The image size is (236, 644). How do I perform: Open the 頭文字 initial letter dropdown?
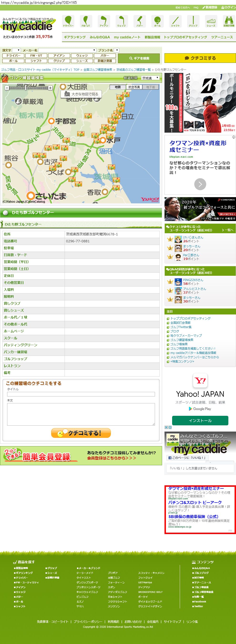tap(16, 50)
